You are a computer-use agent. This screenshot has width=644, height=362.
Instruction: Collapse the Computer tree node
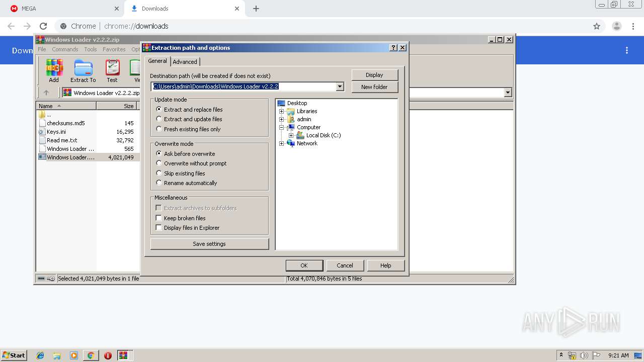pyautogui.click(x=281, y=127)
